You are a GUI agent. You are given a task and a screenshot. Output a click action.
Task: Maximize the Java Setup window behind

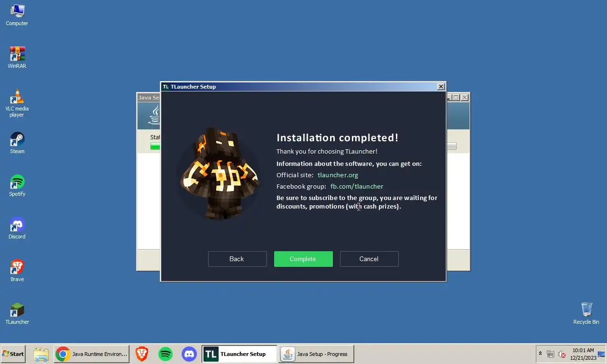[x=456, y=97]
